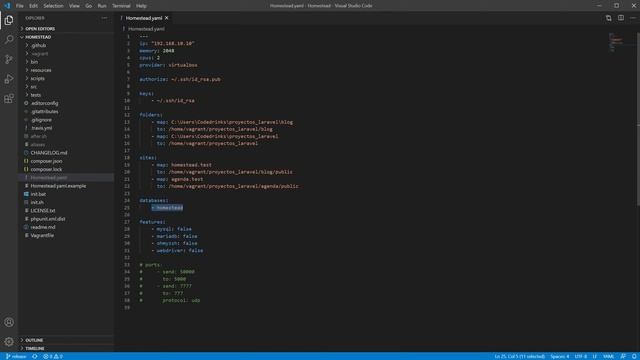
Task: Open the Edit menu
Action: (x=33, y=6)
